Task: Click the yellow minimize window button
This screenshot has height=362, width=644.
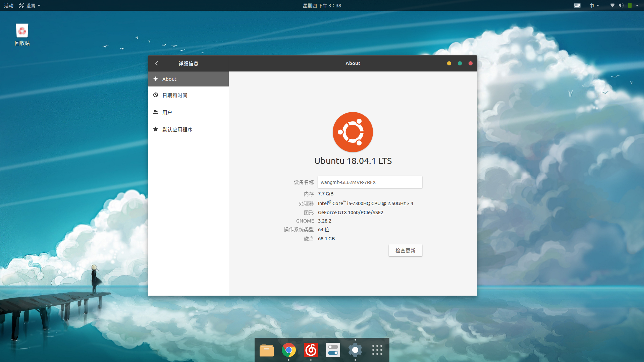Action: (449, 63)
